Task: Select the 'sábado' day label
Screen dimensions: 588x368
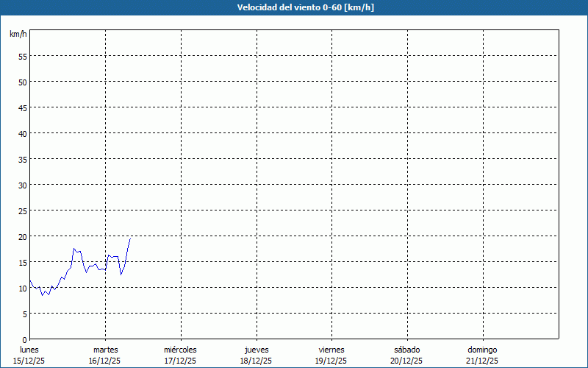Action: click(x=407, y=350)
